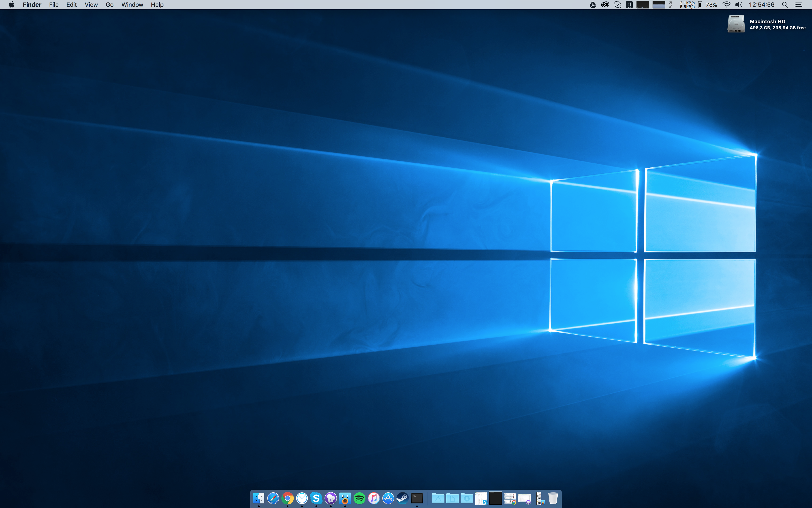
Task: Open Google Chrome from the Dock
Action: click(x=288, y=498)
